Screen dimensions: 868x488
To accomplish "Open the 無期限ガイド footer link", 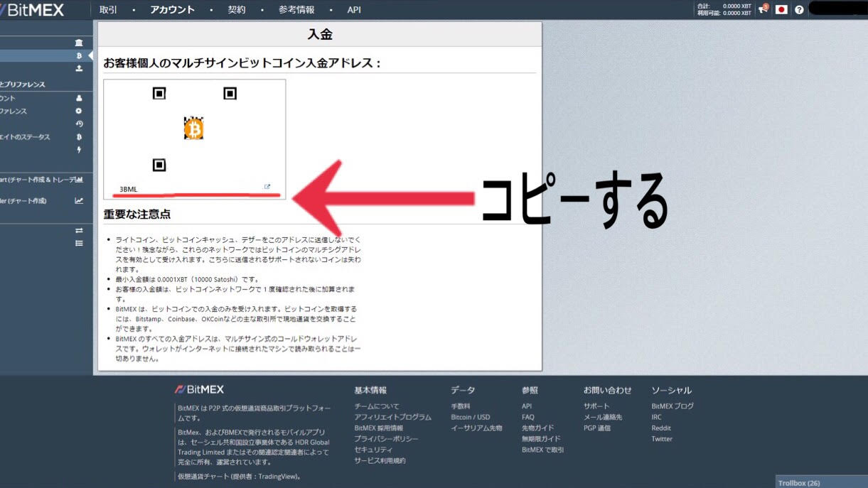I will pos(541,439).
